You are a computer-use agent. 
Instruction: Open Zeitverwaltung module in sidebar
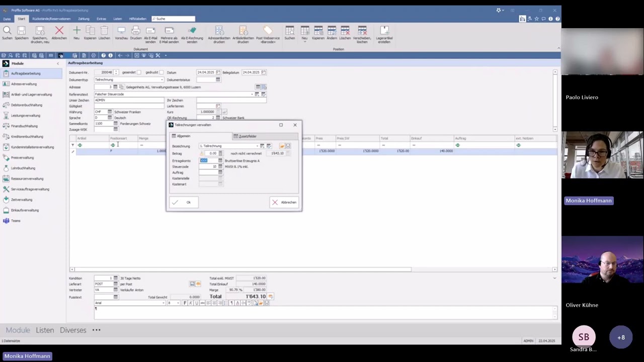click(x=22, y=200)
